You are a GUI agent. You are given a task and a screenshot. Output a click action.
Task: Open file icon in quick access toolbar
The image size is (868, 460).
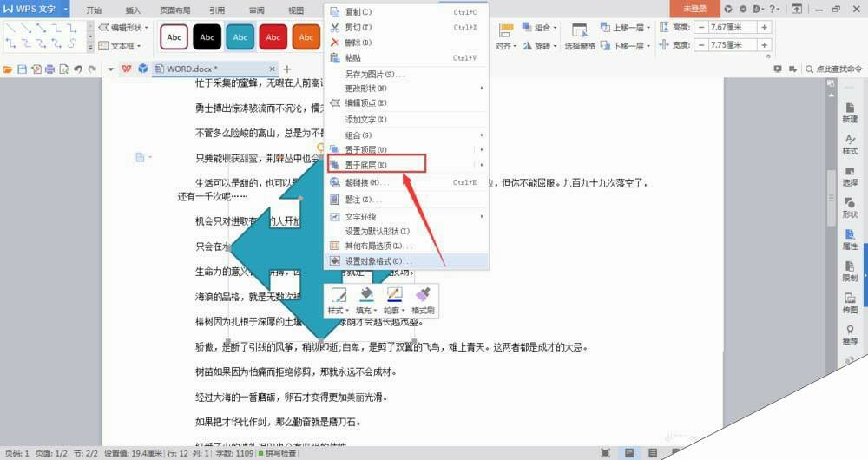pyautogui.click(x=8, y=69)
